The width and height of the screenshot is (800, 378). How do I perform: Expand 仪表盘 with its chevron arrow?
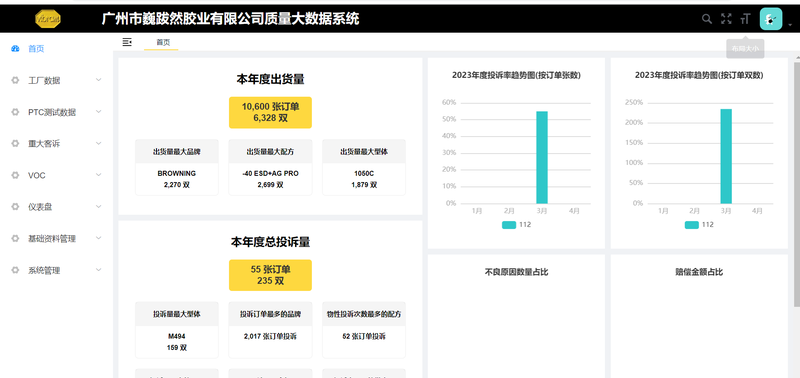[x=98, y=207]
